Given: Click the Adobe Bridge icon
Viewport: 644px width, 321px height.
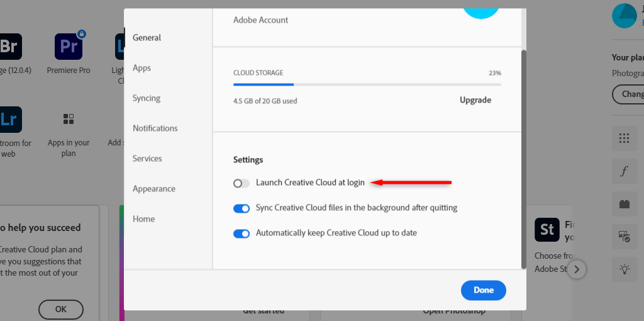Looking at the screenshot, I should [x=10, y=45].
